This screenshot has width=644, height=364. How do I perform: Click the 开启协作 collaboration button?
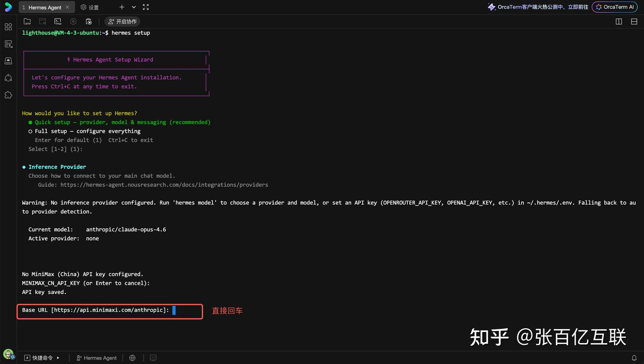coord(122,21)
